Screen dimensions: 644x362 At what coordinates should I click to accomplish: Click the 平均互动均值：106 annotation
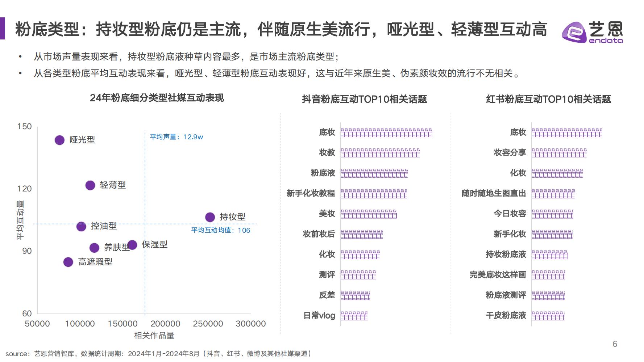[x=221, y=230]
